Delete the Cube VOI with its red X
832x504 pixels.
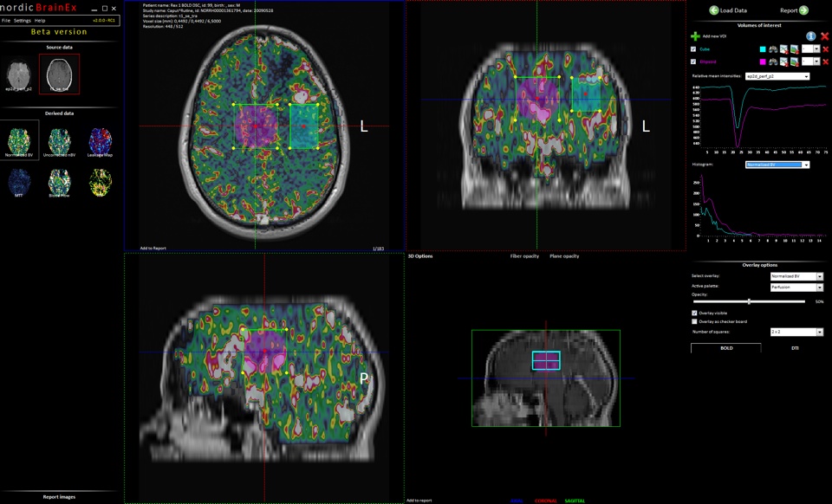click(826, 49)
